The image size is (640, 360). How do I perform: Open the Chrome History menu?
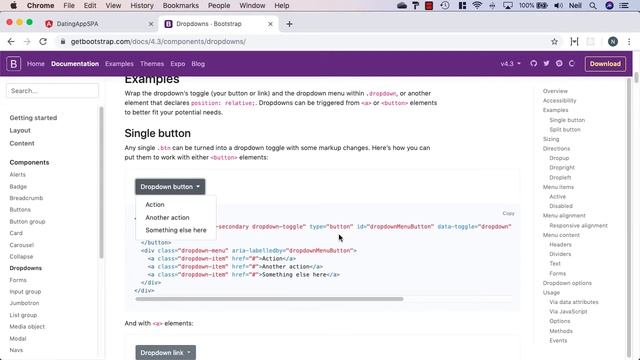[x=142, y=5]
